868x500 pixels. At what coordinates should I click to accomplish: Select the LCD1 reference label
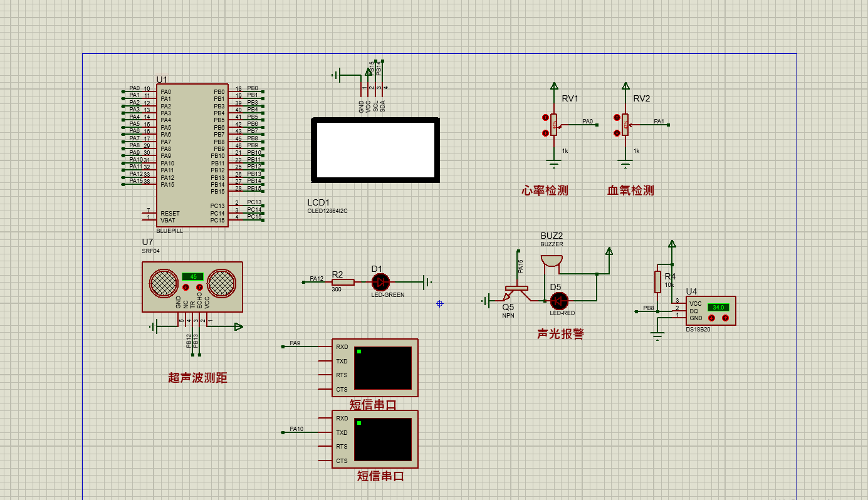coord(318,202)
